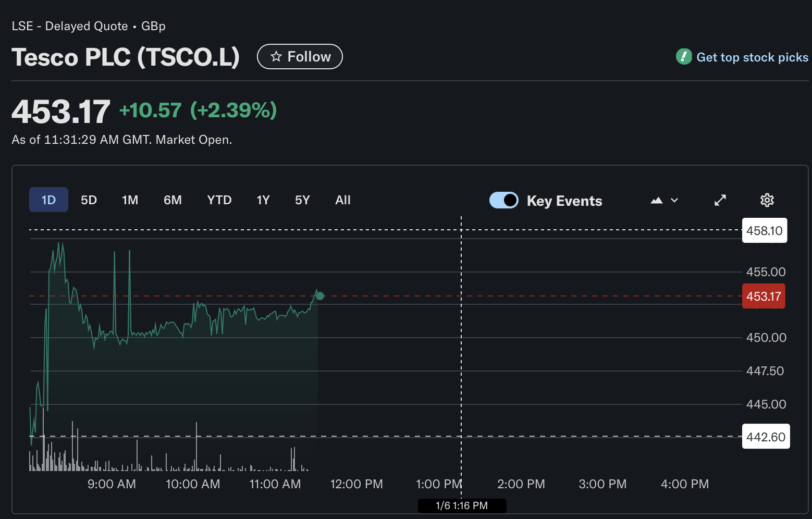Show All time price history

click(x=343, y=200)
